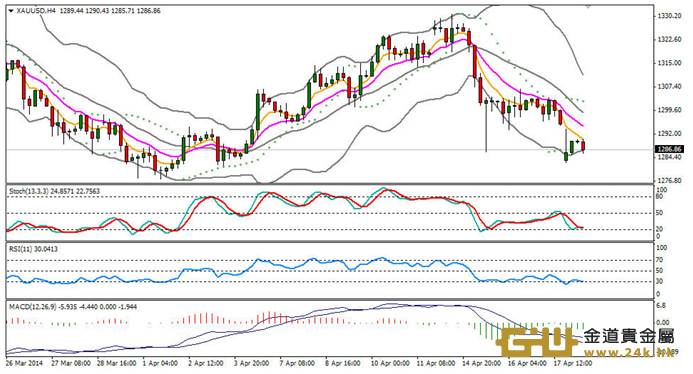Screen dimensions: 693x374
Task: Click the 1322.60 price axis label
Action: (669, 39)
